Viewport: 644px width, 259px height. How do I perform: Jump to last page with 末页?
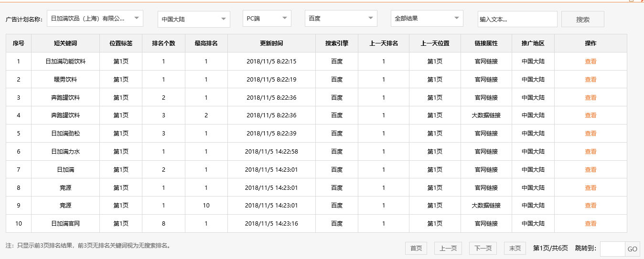click(515, 248)
